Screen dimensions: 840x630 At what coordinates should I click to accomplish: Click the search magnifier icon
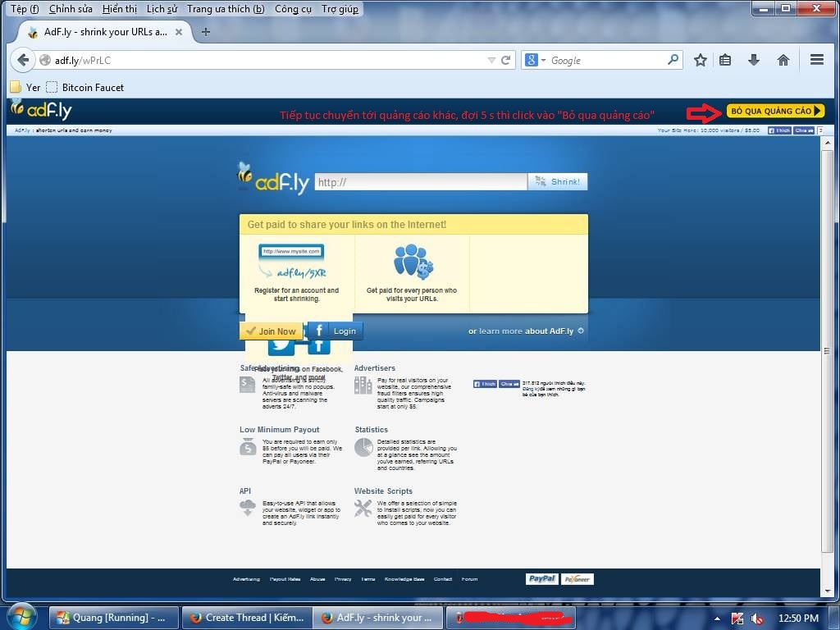click(x=673, y=59)
